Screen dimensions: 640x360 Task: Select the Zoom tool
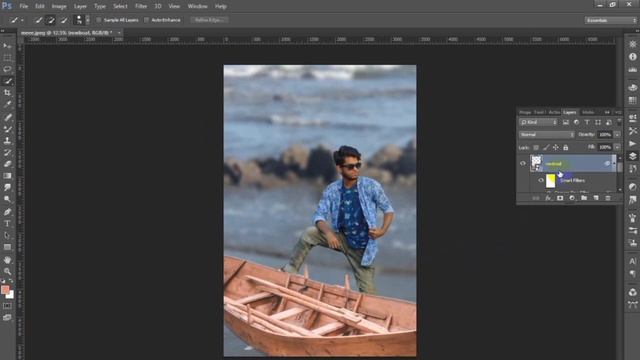(x=7, y=271)
